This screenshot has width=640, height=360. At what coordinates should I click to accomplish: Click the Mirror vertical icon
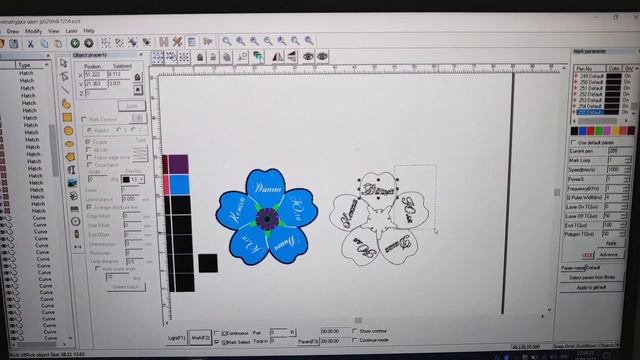pos(291,57)
